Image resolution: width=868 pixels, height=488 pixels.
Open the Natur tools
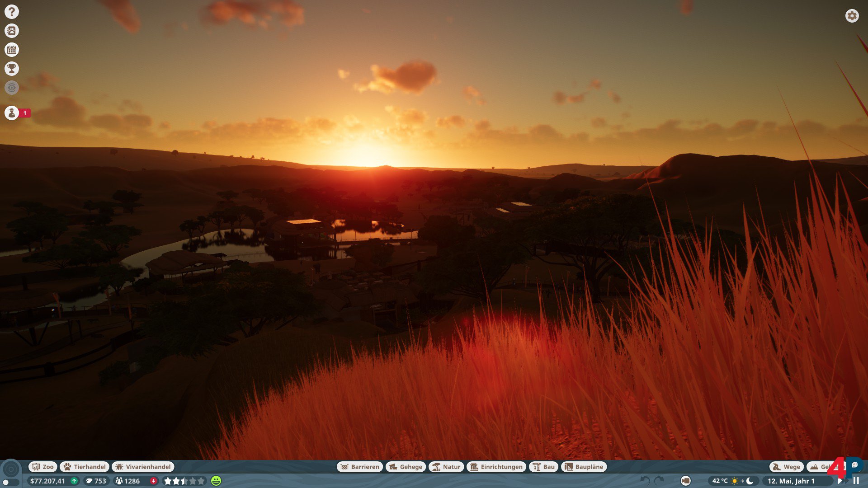446,467
